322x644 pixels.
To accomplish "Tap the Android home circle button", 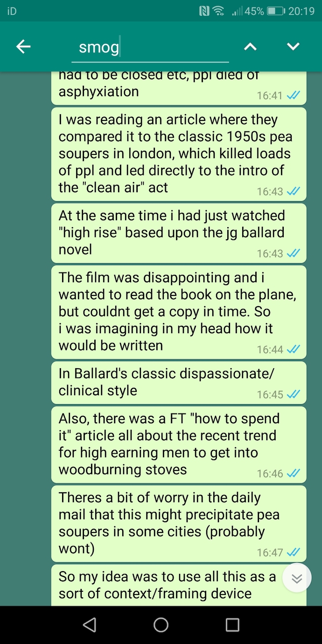I will [161, 625].
